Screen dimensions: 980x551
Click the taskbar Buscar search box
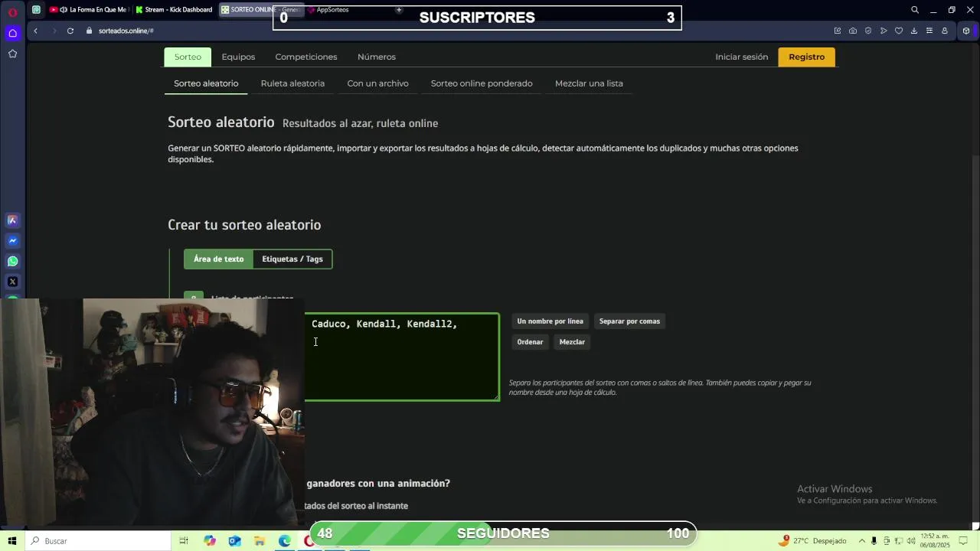tap(98, 541)
